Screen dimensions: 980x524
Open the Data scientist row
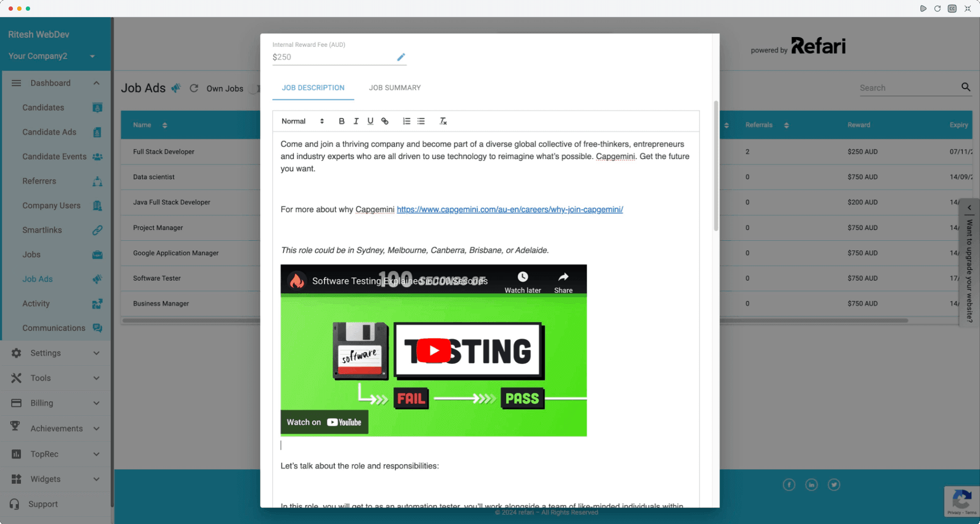coord(154,177)
